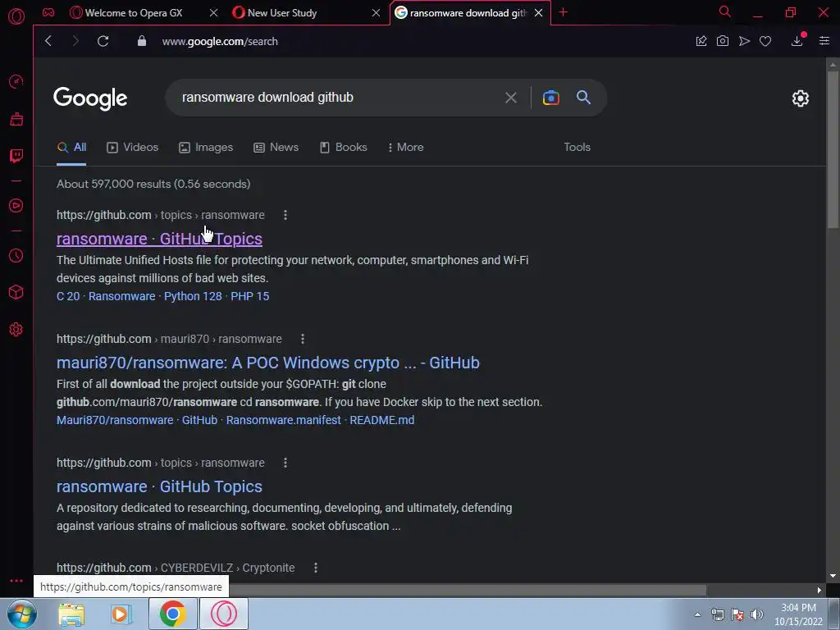Open media player from taskbar

click(121, 614)
